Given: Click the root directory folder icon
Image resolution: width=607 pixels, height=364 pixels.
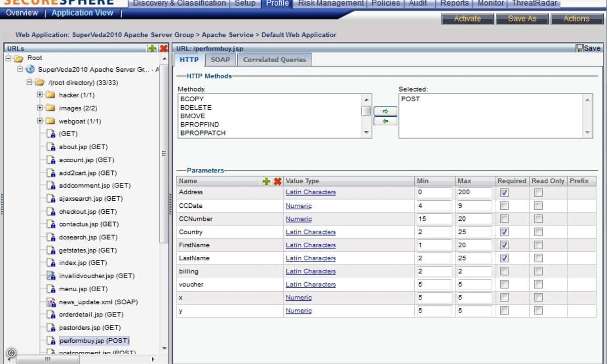Looking at the screenshot, I should tap(40, 82).
